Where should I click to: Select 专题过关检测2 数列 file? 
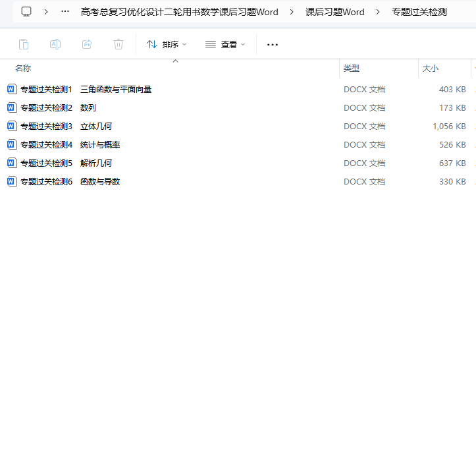tap(58, 107)
